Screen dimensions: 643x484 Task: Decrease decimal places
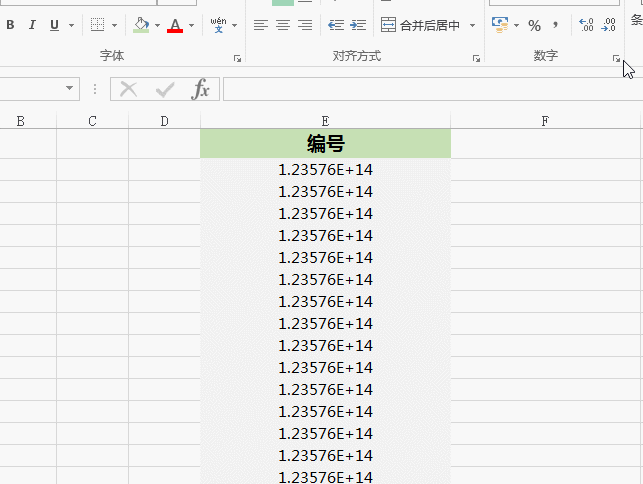click(x=608, y=25)
